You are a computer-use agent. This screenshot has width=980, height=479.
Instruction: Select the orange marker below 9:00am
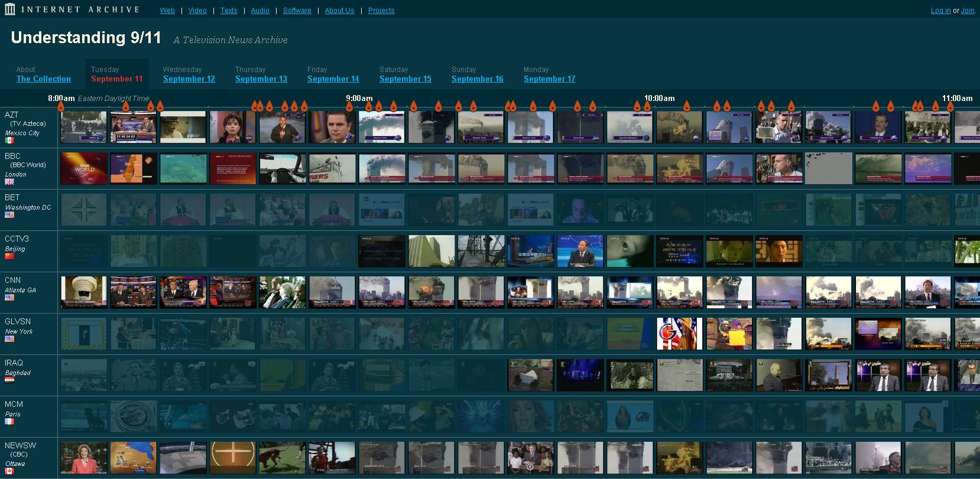349,107
